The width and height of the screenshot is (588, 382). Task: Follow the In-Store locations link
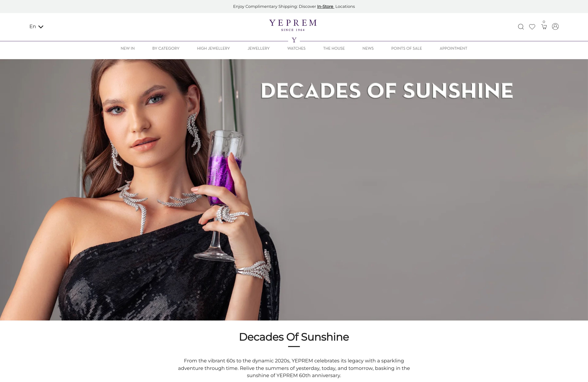coord(325,6)
